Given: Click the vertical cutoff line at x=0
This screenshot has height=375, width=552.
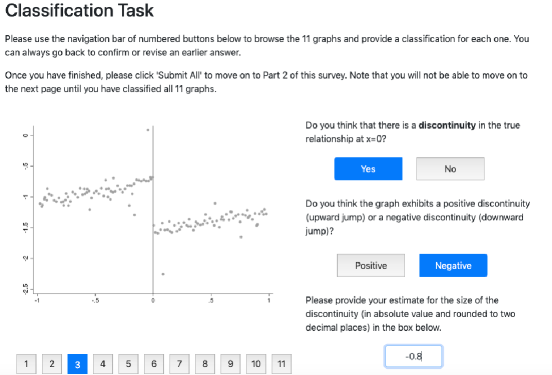Looking at the screenshot, I should coord(153,210).
